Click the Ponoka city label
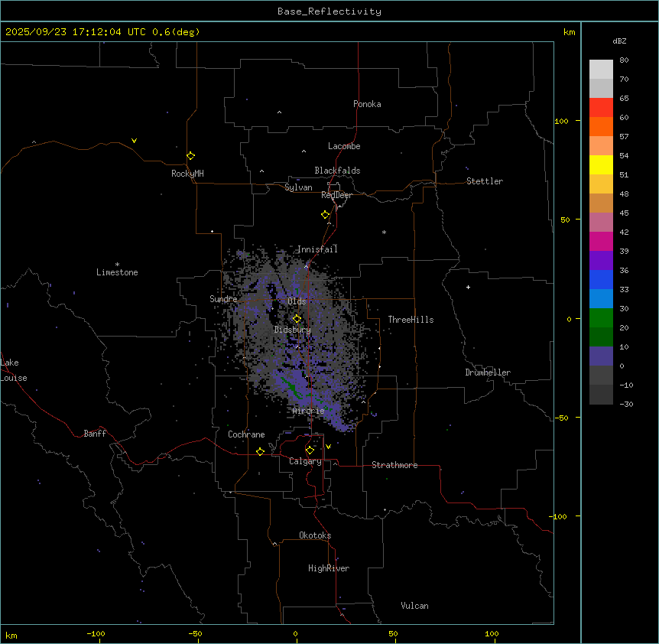 [x=367, y=104]
